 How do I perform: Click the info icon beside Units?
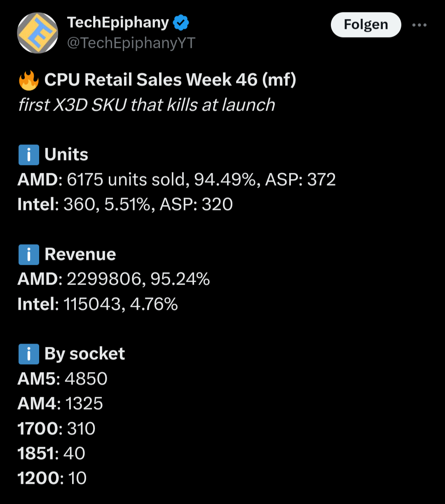coord(29,155)
